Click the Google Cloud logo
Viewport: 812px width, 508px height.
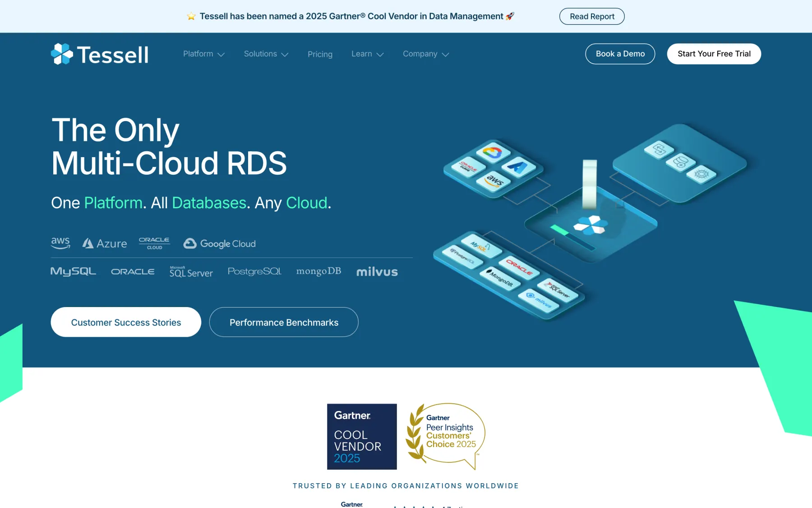click(219, 243)
